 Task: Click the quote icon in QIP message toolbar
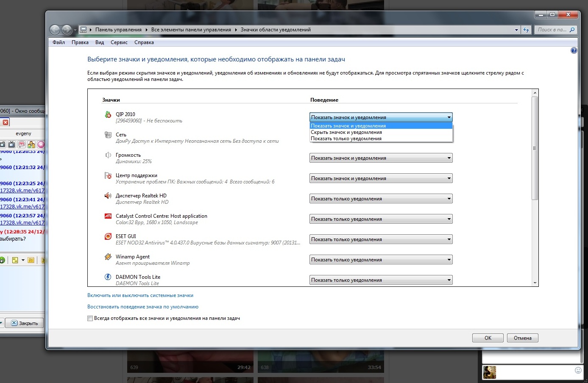click(15, 260)
